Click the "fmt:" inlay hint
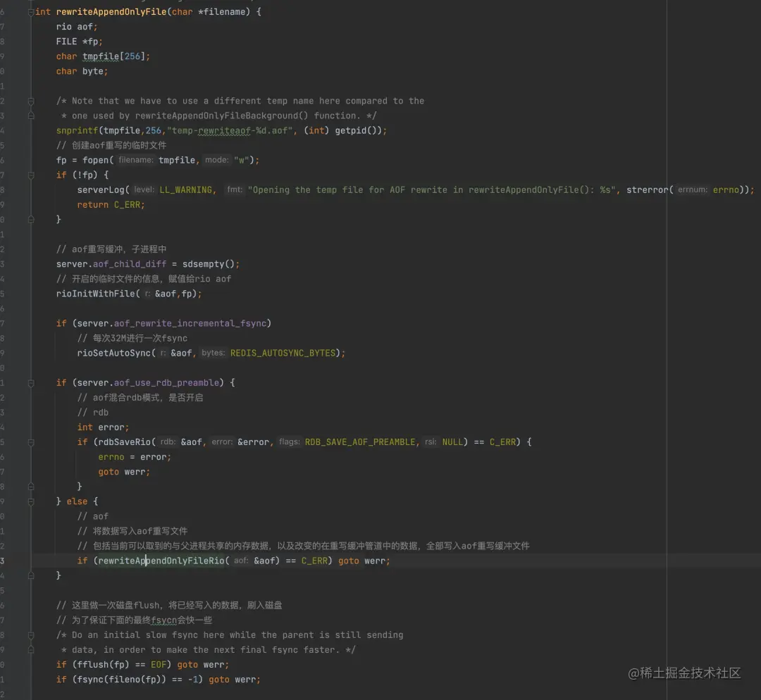 pos(235,189)
